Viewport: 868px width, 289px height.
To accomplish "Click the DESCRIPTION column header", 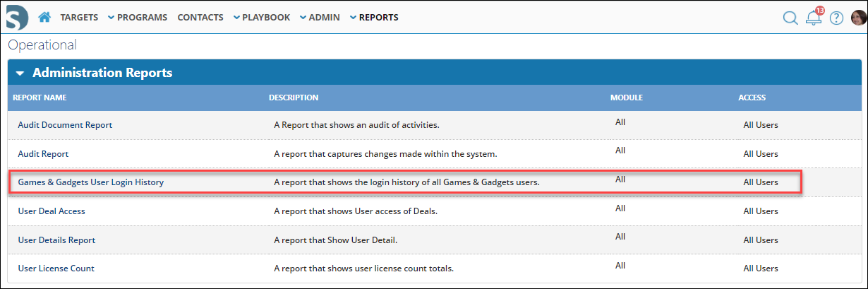I will pyautogui.click(x=294, y=98).
